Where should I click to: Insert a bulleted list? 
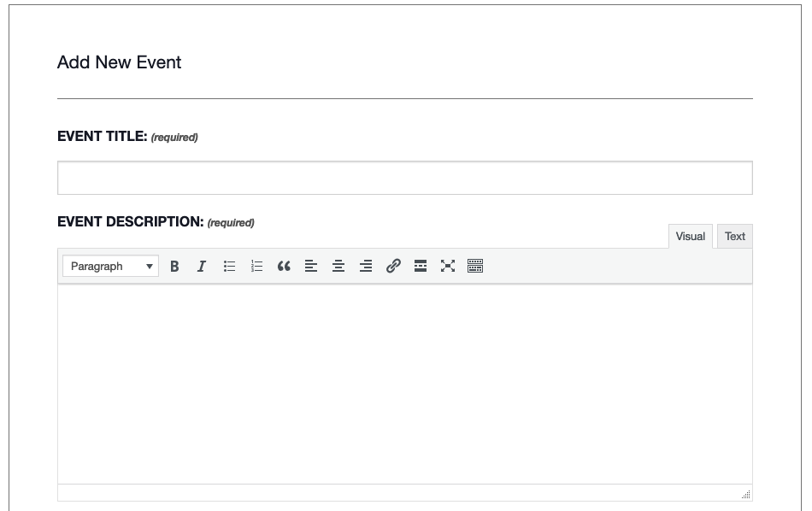[229, 266]
